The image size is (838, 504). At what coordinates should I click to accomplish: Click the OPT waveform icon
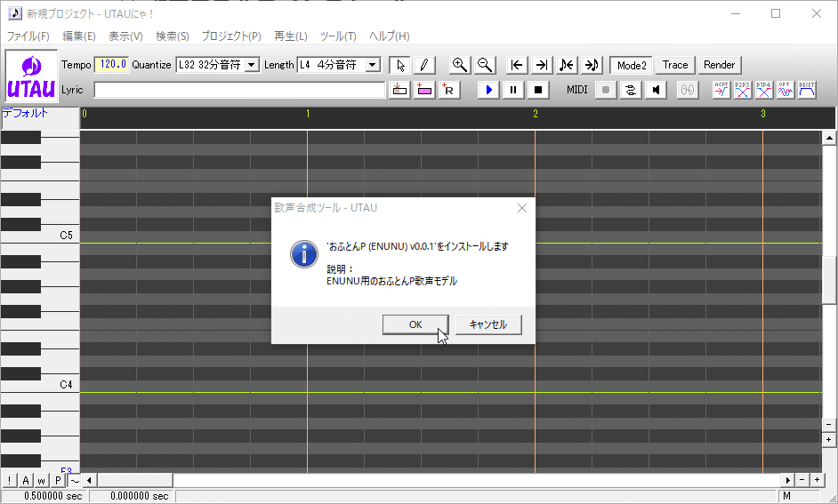point(786,90)
